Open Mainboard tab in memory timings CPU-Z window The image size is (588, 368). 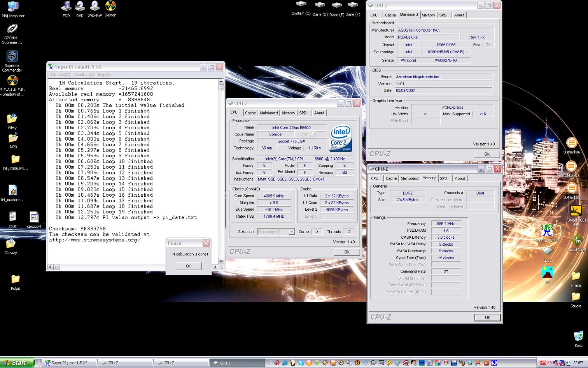(x=409, y=178)
